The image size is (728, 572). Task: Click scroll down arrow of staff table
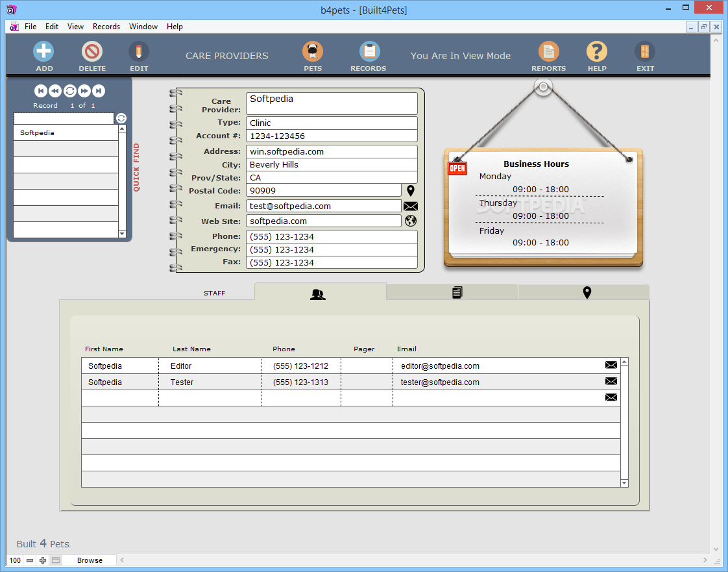tap(624, 483)
